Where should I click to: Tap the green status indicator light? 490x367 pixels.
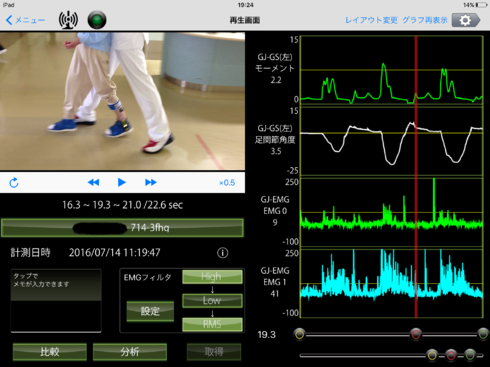click(97, 20)
